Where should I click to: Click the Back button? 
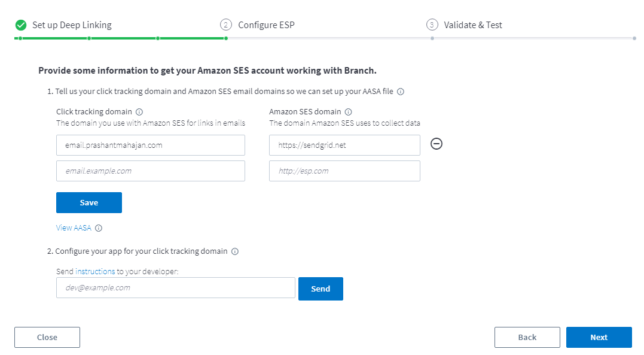tap(527, 337)
